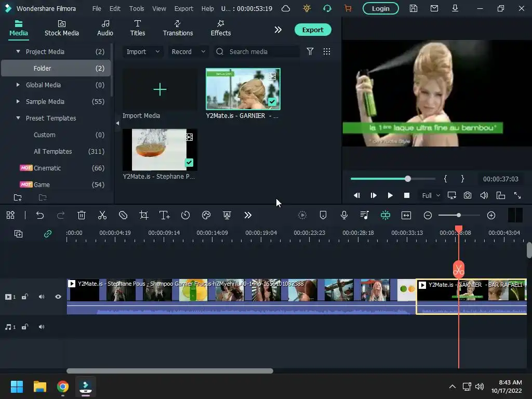Click the preview playback progress slider handle

[x=408, y=179]
